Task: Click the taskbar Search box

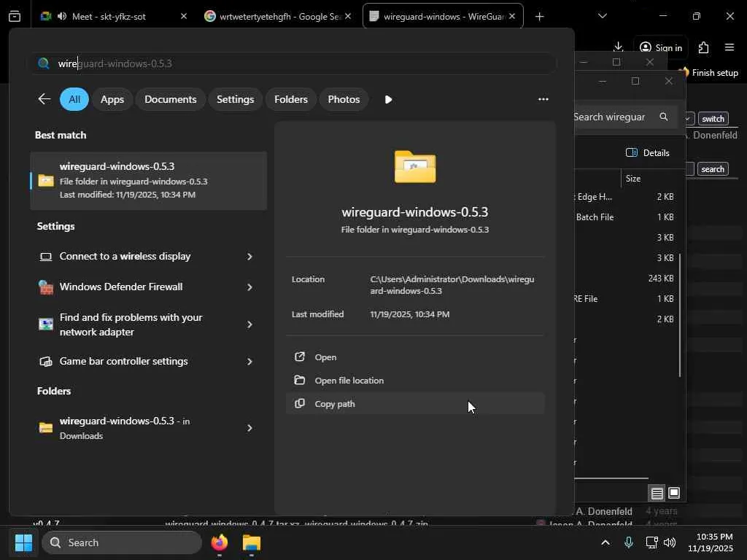Action: coord(122,542)
